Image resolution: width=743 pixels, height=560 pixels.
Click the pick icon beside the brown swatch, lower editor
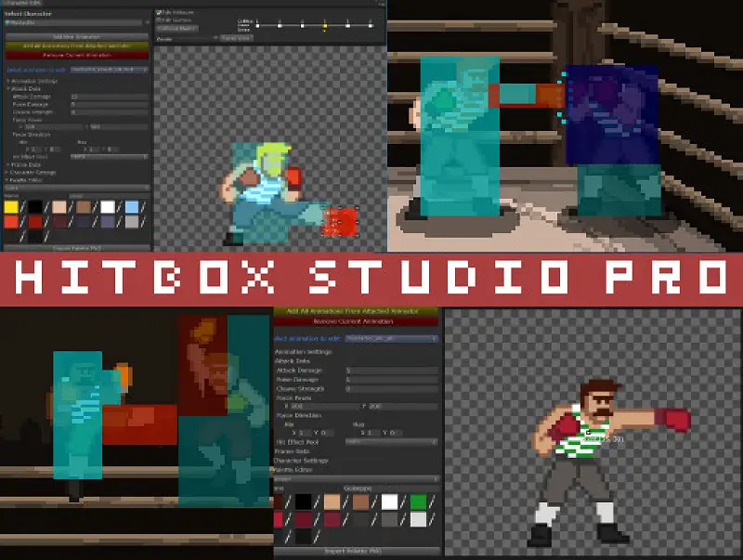[x=374, y=501]
